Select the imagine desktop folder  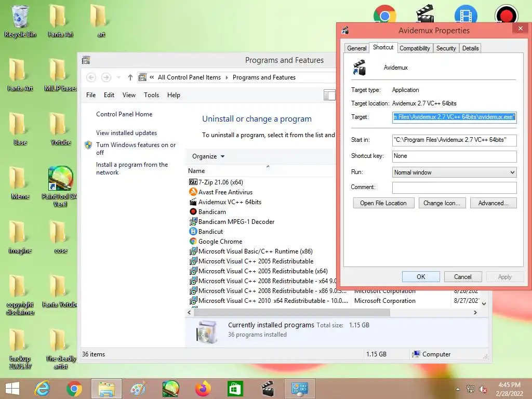[20, 237]
